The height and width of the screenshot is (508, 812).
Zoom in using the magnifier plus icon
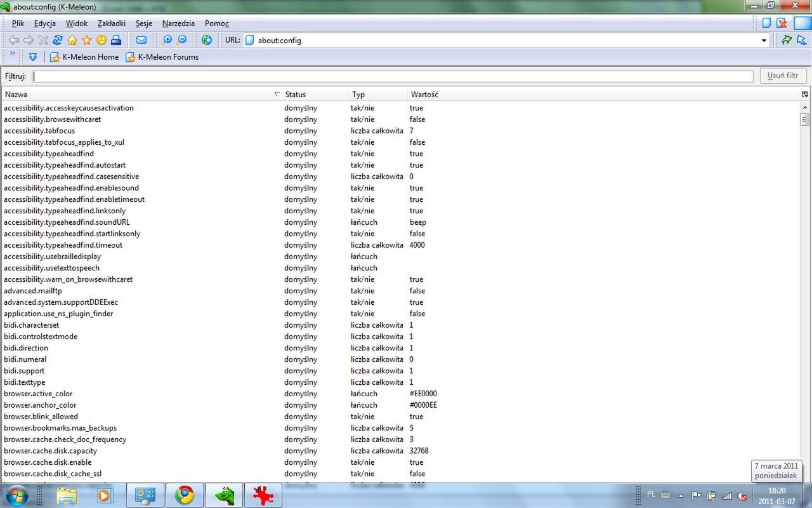(166, 39)
